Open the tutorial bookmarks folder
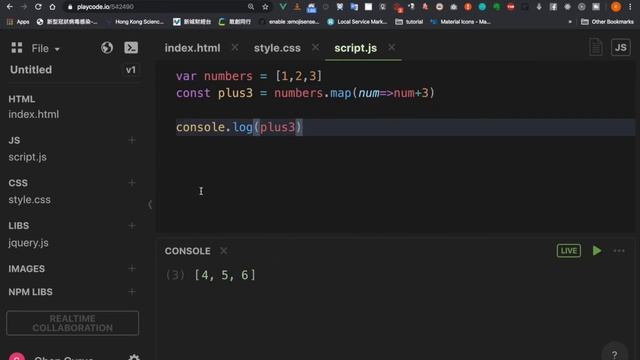640x360 pixels. 409,22
